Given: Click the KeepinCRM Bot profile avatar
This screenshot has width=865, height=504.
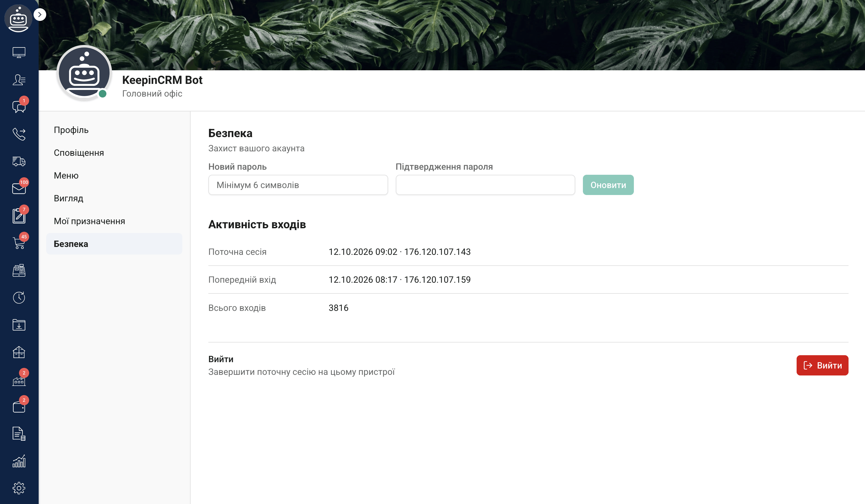Looking at the screenshot, I should coord(84,73).
